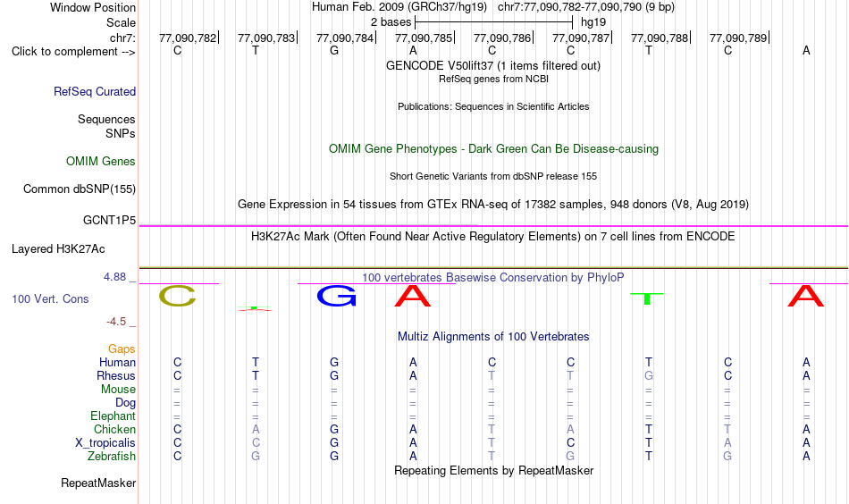
Task: Select the X_tropicalis species label
Action: (x=105, y=443)
